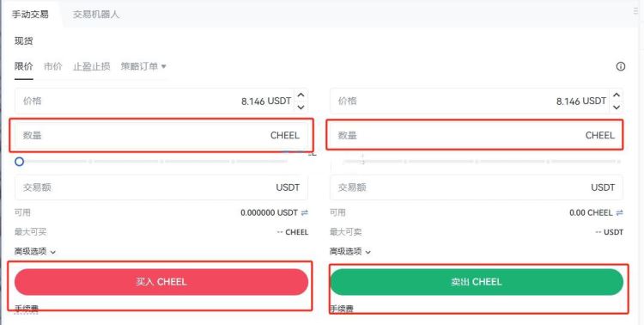Increase buy price with up arrow

click(x=301, y=95)
